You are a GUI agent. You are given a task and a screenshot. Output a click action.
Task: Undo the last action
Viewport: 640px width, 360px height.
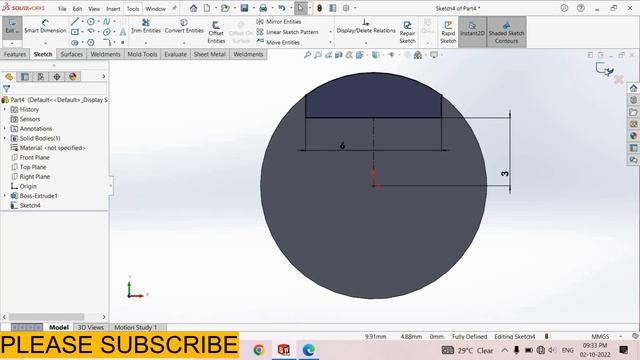(282, 8)
